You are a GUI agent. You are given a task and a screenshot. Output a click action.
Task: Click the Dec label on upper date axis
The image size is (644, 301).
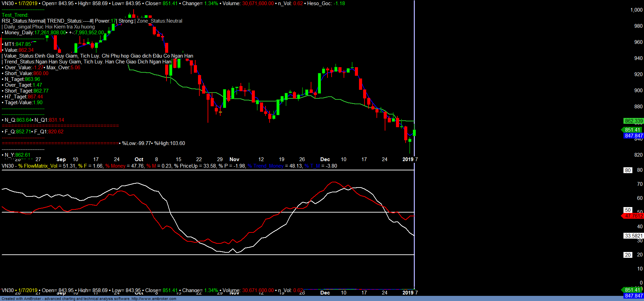325,159
